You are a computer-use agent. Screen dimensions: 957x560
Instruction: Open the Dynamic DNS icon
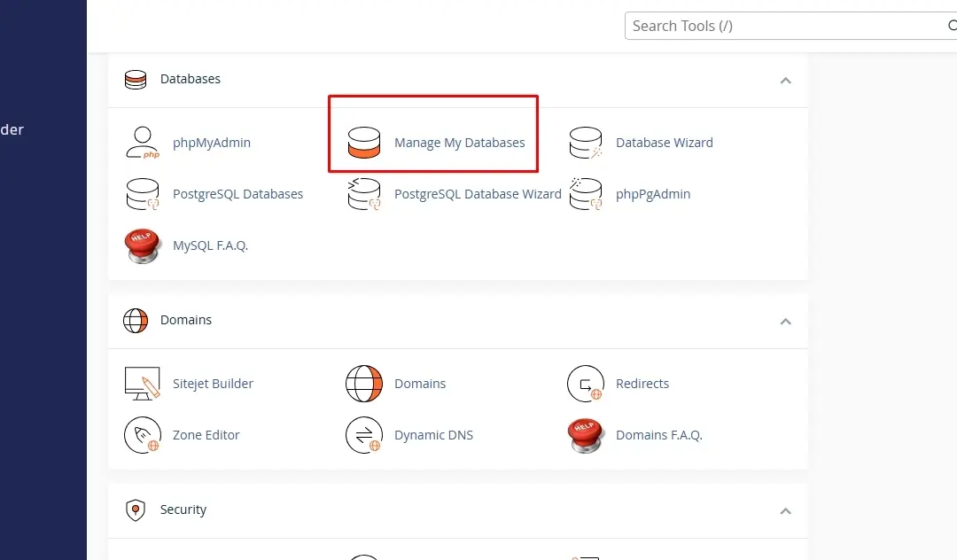coord(364,435)
